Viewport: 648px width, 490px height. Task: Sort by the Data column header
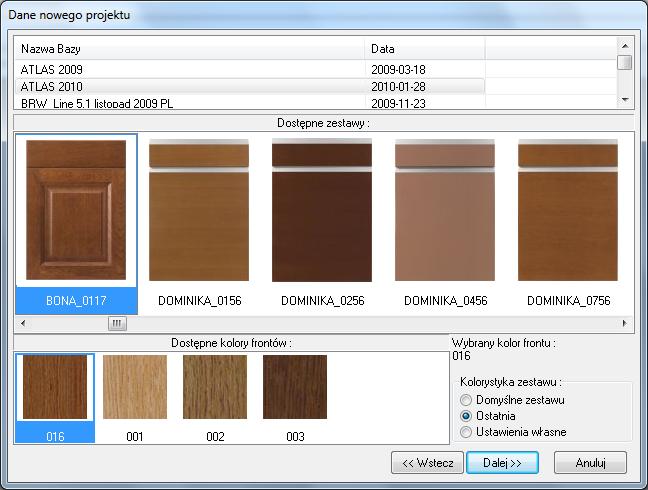coord(425,49)
